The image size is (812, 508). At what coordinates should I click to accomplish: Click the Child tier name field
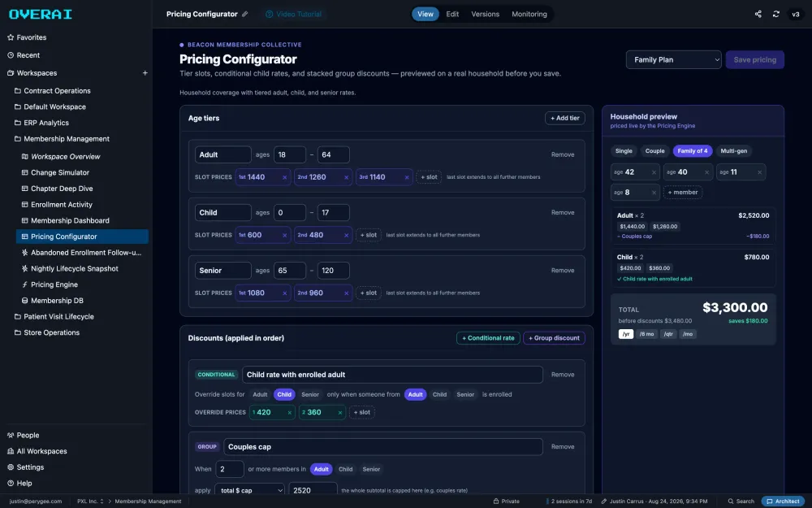pyautogui.click(x=222, y=212)
